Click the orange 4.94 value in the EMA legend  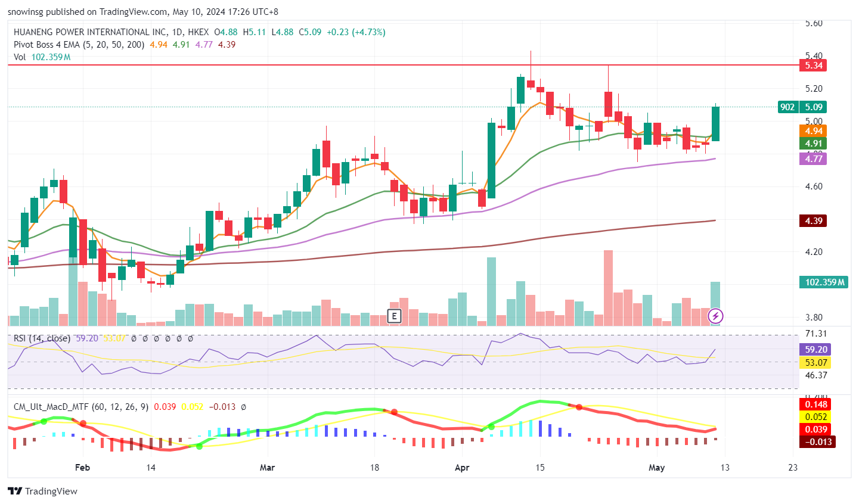(159, 45)
